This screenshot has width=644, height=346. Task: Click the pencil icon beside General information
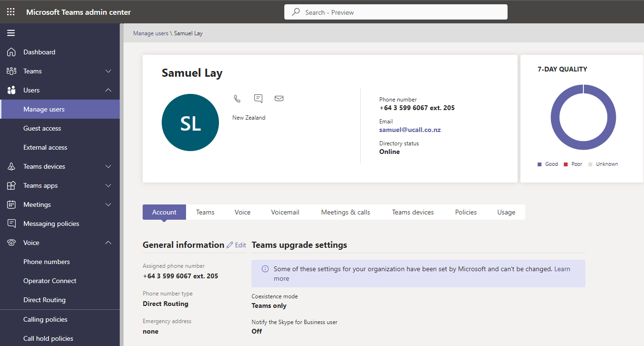[230, 245]
